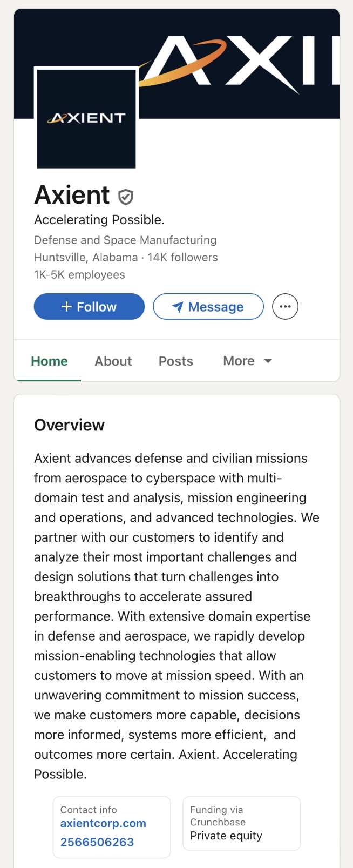Image resolution: width=353 pixels, height=868 pixels.
Task: Click the paper plane icon in Message
Action: click(x=177, y=307)
